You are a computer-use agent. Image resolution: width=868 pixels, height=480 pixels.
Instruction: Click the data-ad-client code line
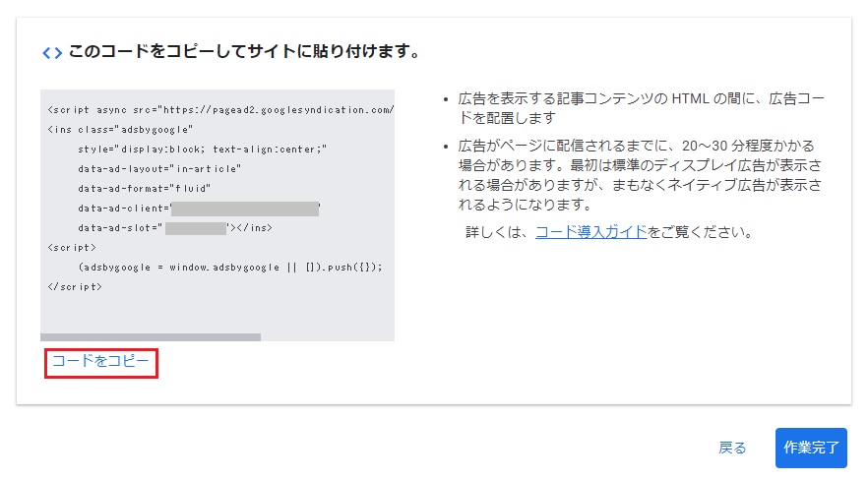coord(199,209)
